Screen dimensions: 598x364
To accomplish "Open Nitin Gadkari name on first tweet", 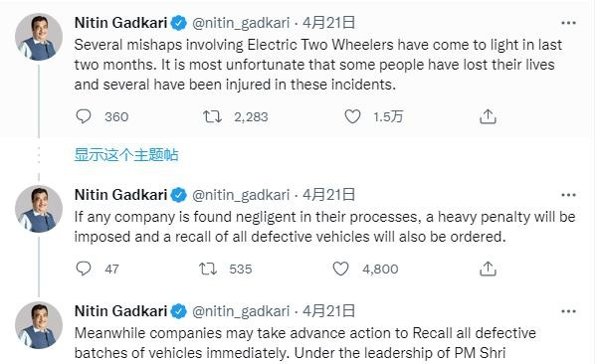I will (121, 23).
